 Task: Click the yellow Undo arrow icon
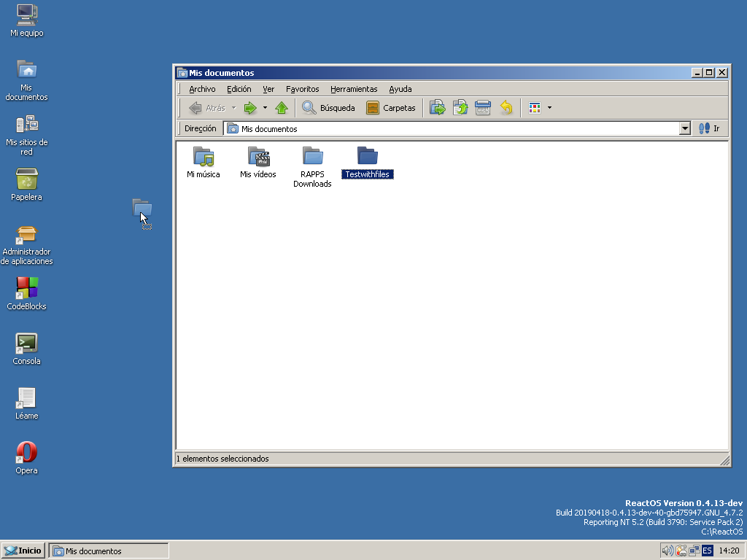click(506, 108)
